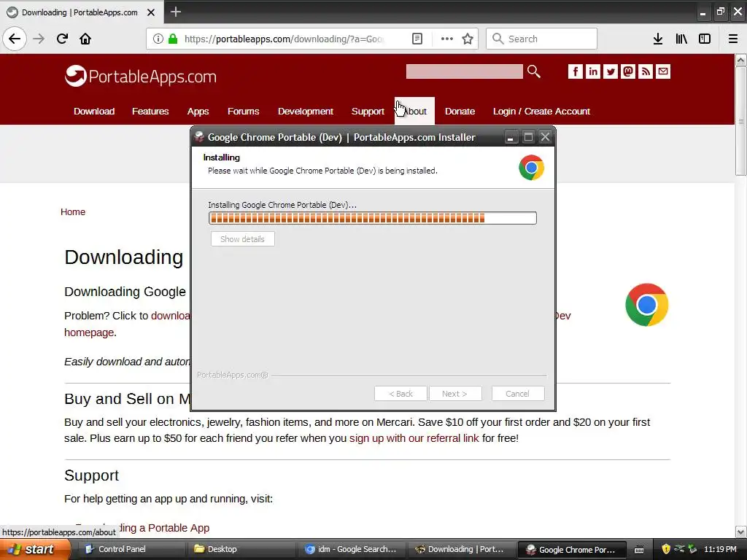The image size is (747, 560).
Task: Close the Downloading PortableApps.com tab
Action: click(x=151, y=12)
